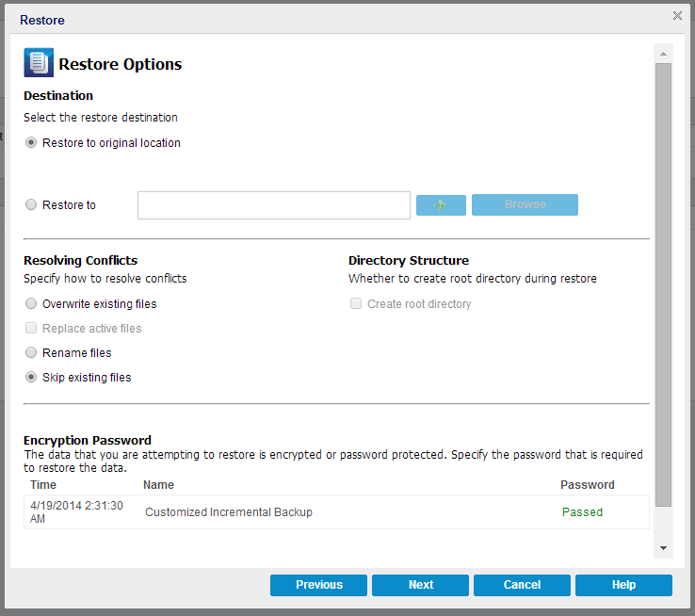
Task: Cancel the restore wizard
Action: pos(522,585)
